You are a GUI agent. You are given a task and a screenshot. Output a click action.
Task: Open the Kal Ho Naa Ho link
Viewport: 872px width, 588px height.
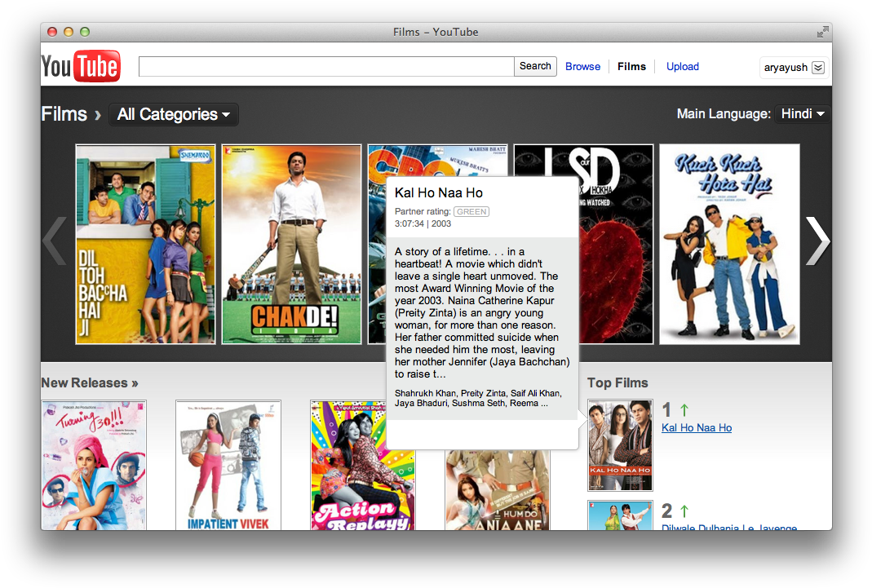[697, 428]
